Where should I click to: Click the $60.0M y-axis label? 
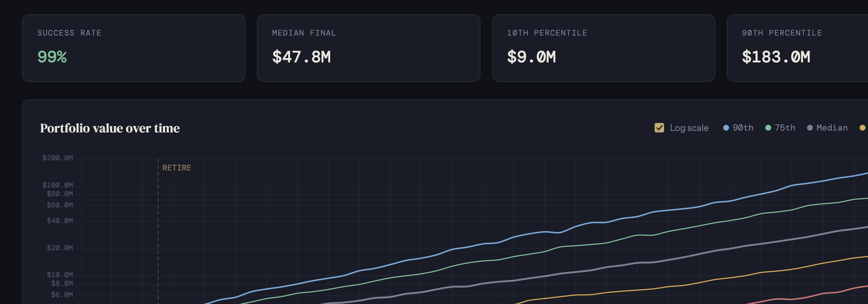tap(60, 205)
